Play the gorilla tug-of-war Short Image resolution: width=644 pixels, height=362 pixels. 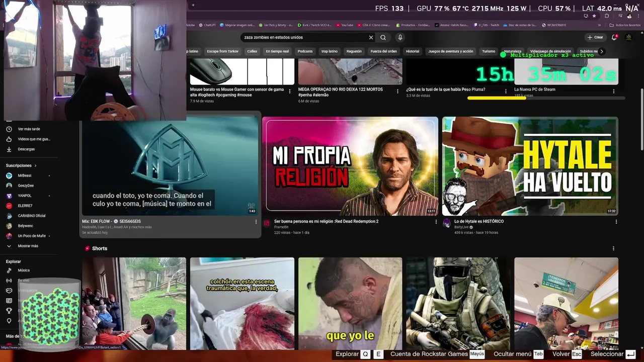[134, 304]
